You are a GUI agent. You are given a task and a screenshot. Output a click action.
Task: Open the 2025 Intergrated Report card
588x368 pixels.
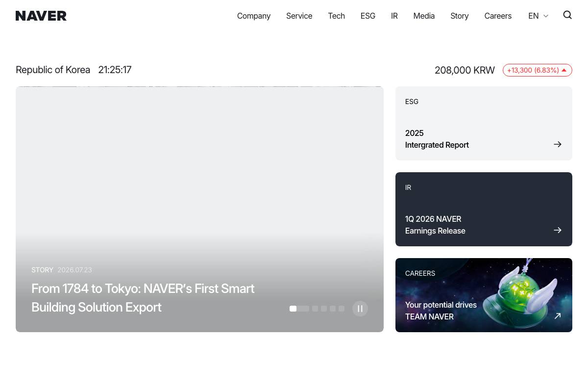pyautogui.click(x=484, y=124)
